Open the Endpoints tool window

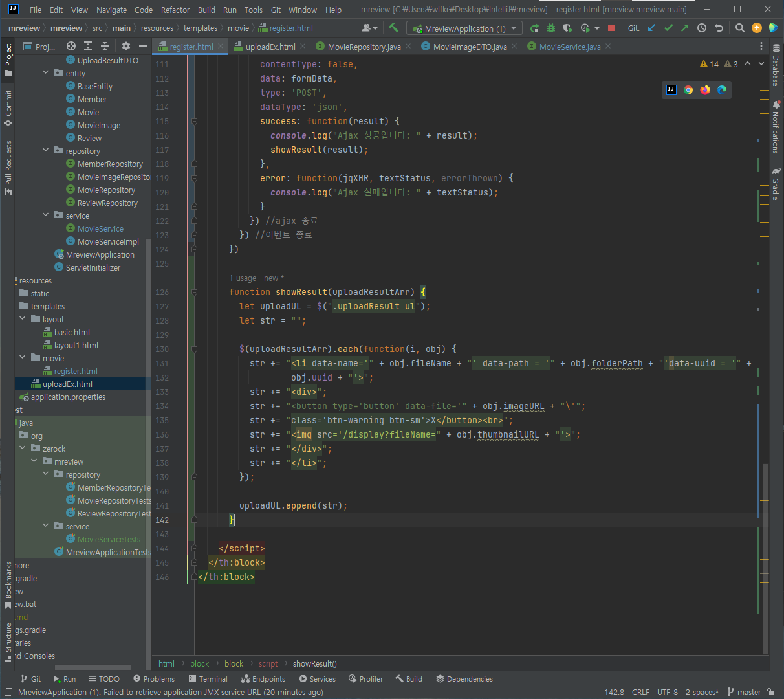pyautogui.click(x=263, y=679)
